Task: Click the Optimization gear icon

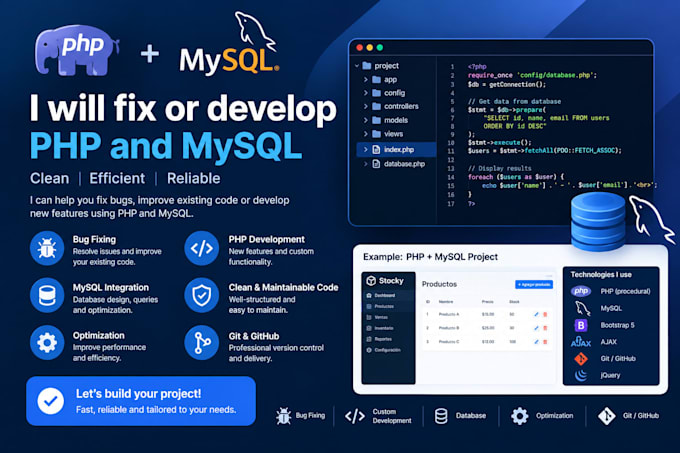Action: (47, 343)
